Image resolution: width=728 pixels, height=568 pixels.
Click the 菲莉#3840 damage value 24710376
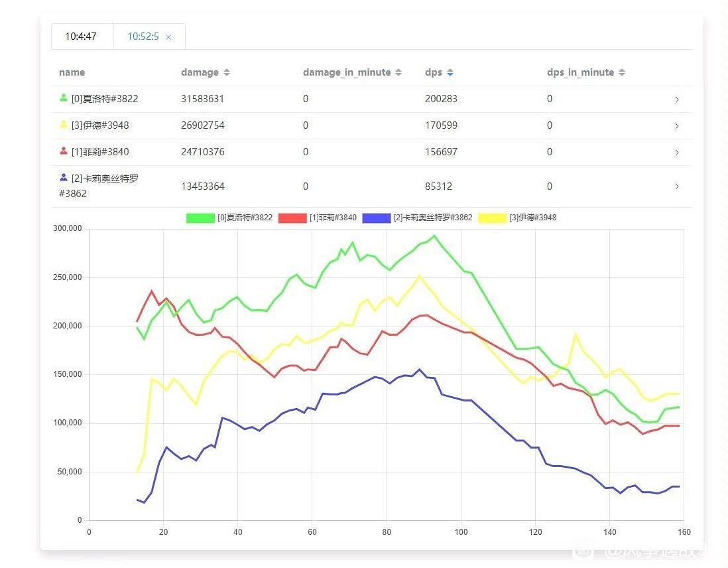[203, 152]
